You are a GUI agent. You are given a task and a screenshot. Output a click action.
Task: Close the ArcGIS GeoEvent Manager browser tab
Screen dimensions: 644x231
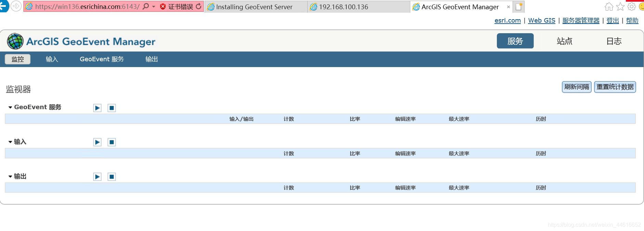tap(508, 7)
